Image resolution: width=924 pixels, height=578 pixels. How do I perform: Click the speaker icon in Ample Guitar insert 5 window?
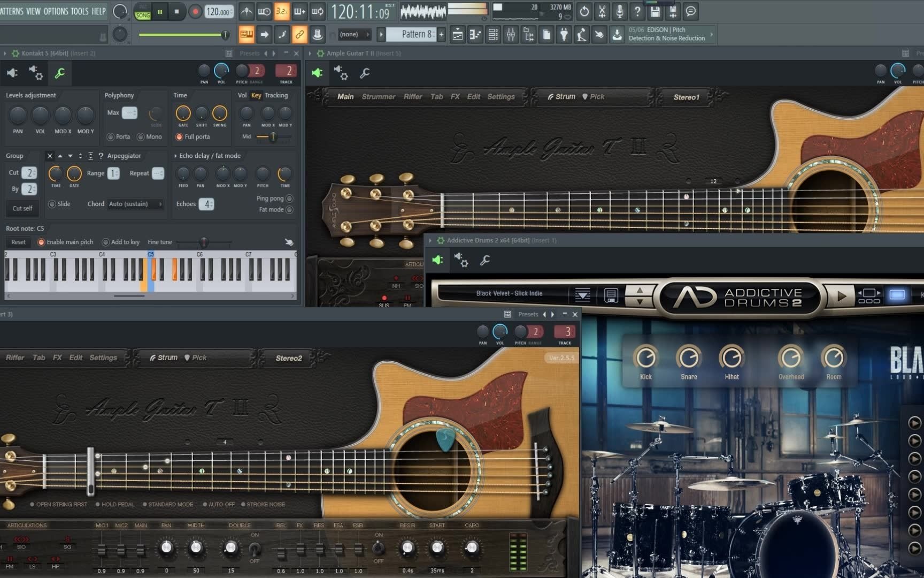point(317,73)
